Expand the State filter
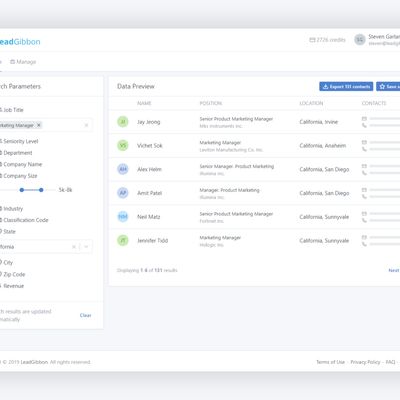 tap(8, 231)
